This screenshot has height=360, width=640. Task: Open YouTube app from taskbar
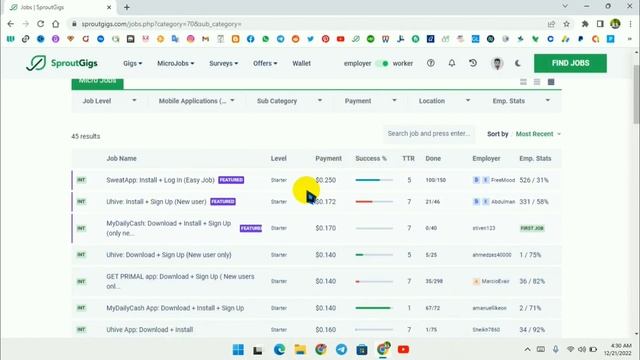403,350
